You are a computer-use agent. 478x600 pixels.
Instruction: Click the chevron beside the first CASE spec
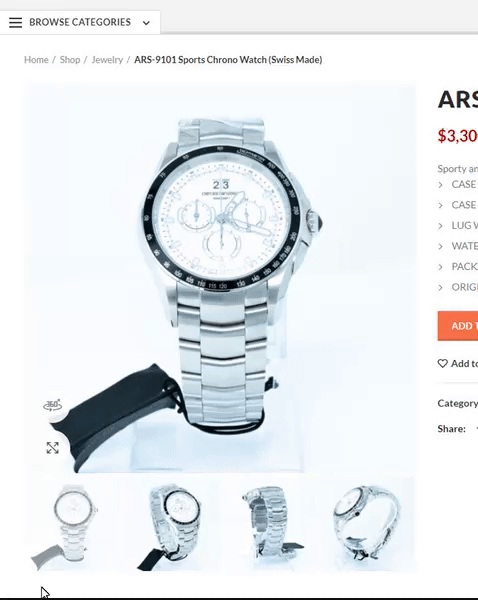[440, 185]
